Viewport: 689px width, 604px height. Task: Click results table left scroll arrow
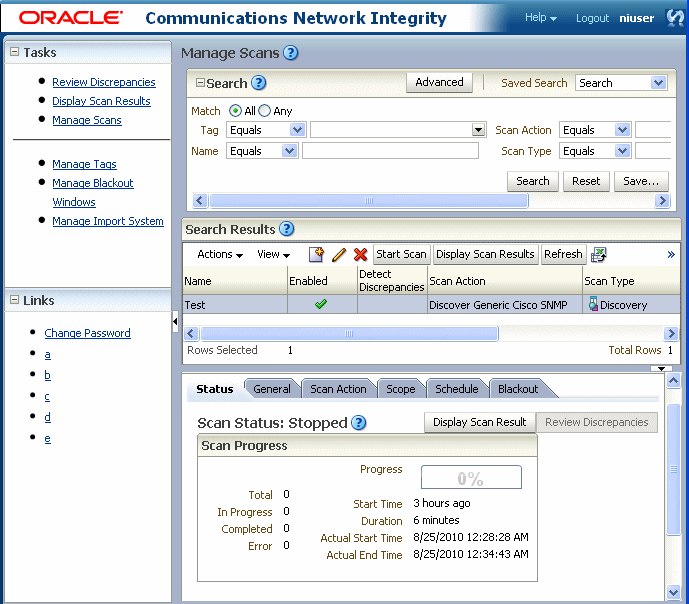point(191,333)
